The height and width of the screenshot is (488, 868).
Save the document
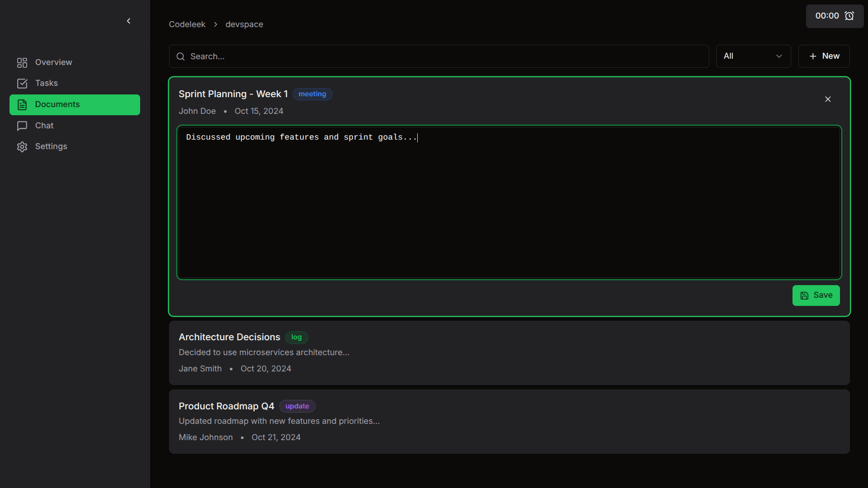[x=816, y=296]
